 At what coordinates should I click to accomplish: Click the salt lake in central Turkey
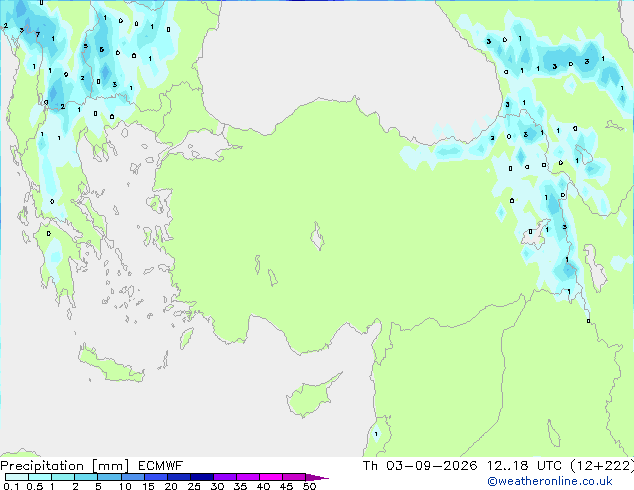(x=317, y=236)
